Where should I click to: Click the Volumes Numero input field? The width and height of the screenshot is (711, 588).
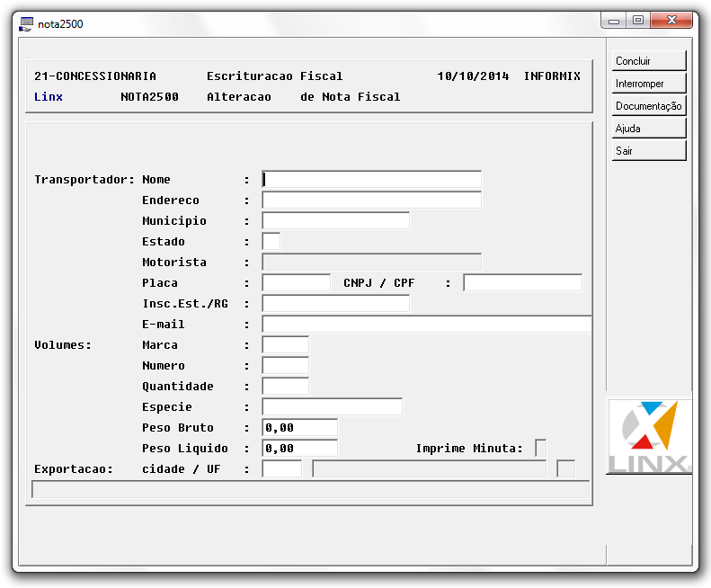coord(285,365)
